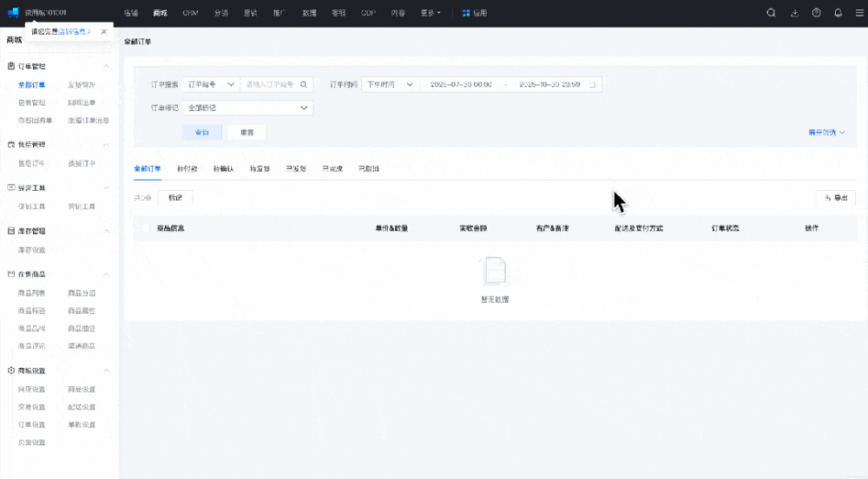
Task: Click the search magnifier icon in top bar
Action: click(772, 13)
